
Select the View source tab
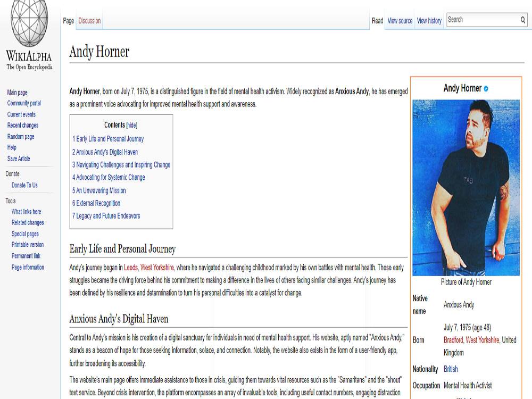tap(399, 21)
